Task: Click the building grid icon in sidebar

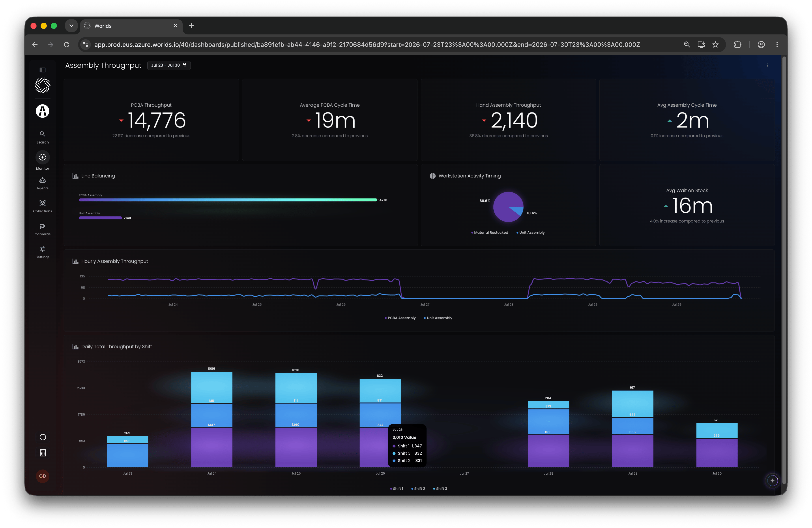Action: point(43,453)
